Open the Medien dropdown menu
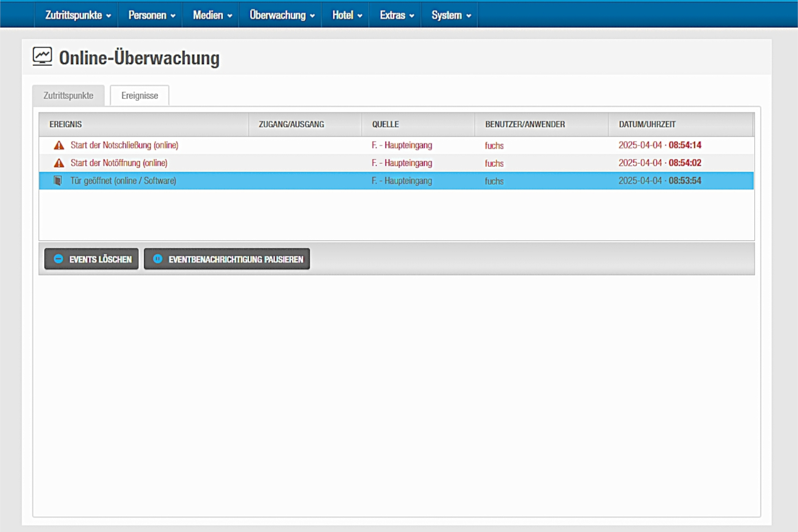798x532 pixels. [212, 15]
